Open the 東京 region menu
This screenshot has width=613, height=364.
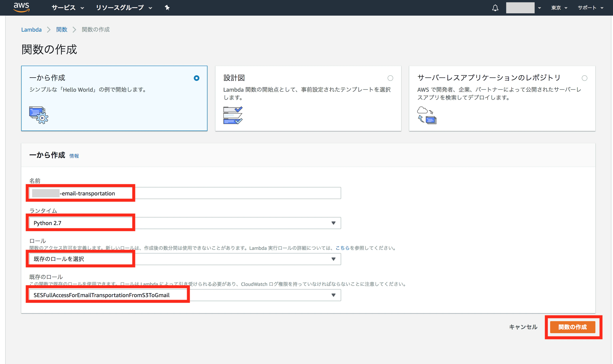pos(559,8)
